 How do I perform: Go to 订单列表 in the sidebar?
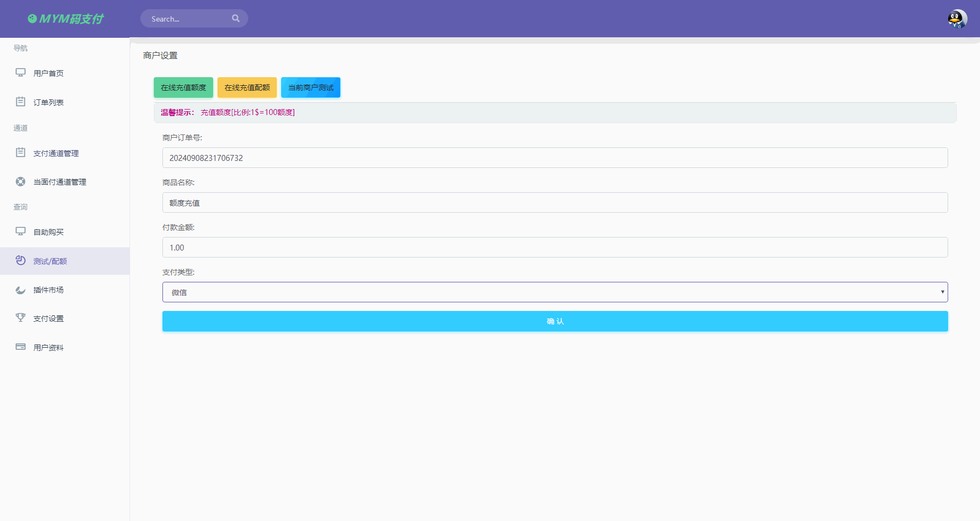pos(49,103)
